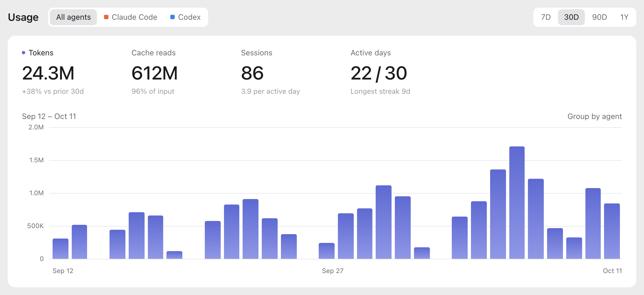Select the Tokens metric card

coord(53,72)
